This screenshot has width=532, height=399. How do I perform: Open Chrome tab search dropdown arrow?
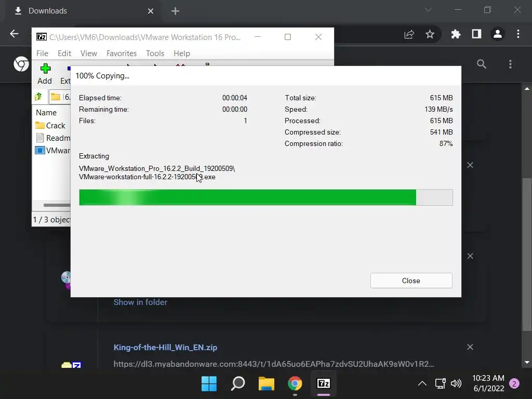tap(428, 10)
